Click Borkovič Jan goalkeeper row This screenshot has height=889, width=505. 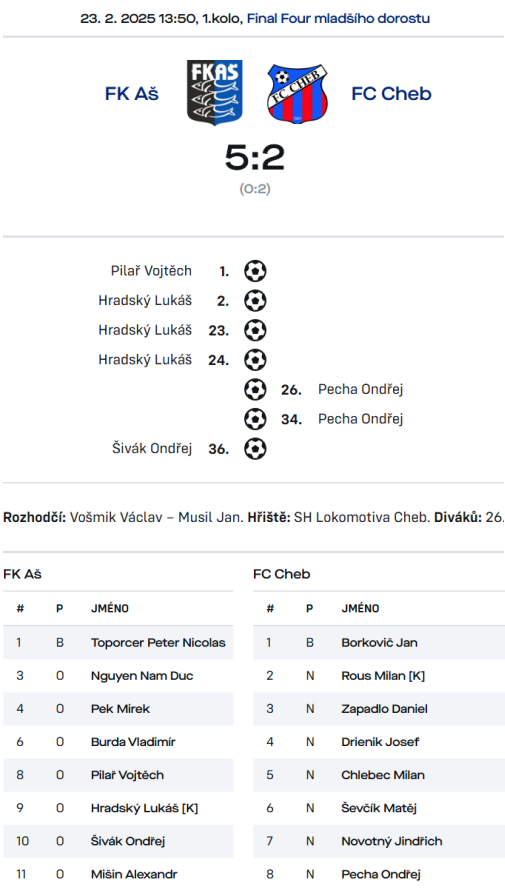coord(379,642)
